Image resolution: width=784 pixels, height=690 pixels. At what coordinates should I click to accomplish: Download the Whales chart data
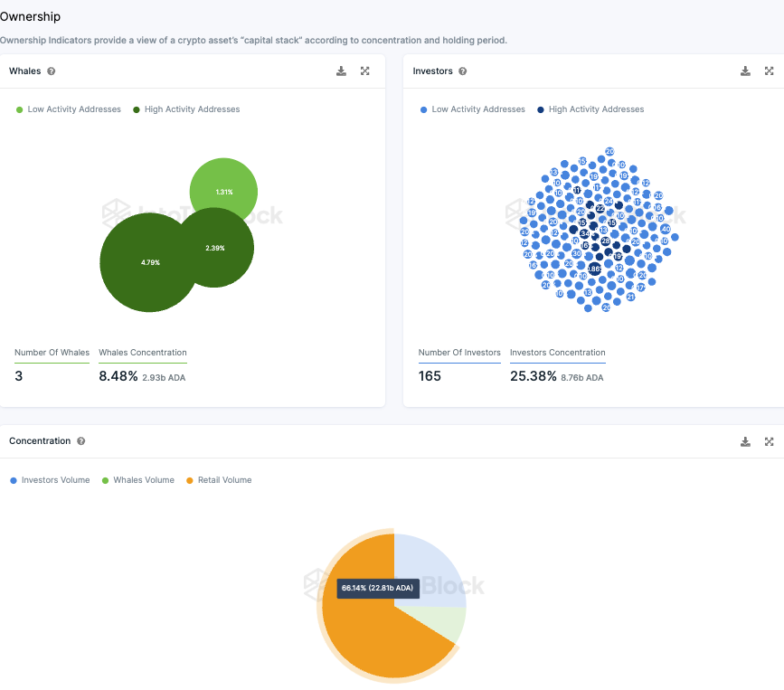point(341,71)
